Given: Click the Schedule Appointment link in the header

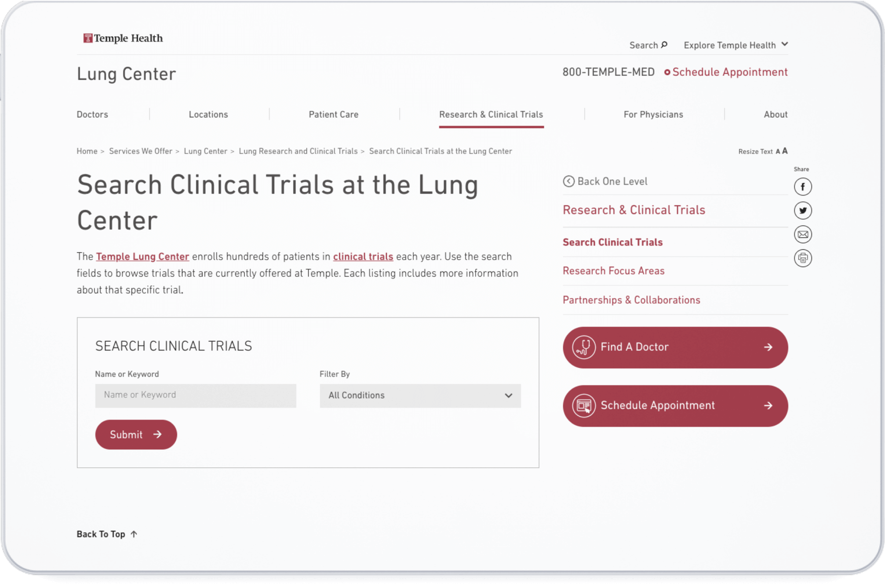Looking at the screenshot, I should click(x=726, y=72).
